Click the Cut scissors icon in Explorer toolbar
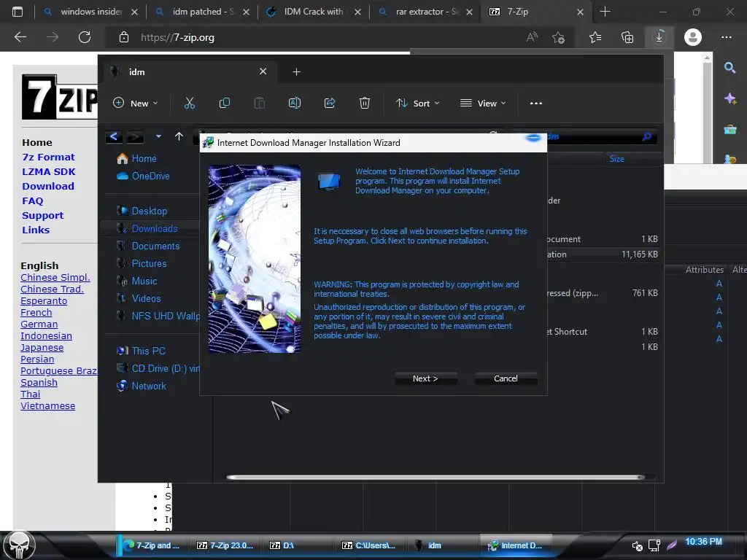 pyautogui.click(x=190, y=103)
